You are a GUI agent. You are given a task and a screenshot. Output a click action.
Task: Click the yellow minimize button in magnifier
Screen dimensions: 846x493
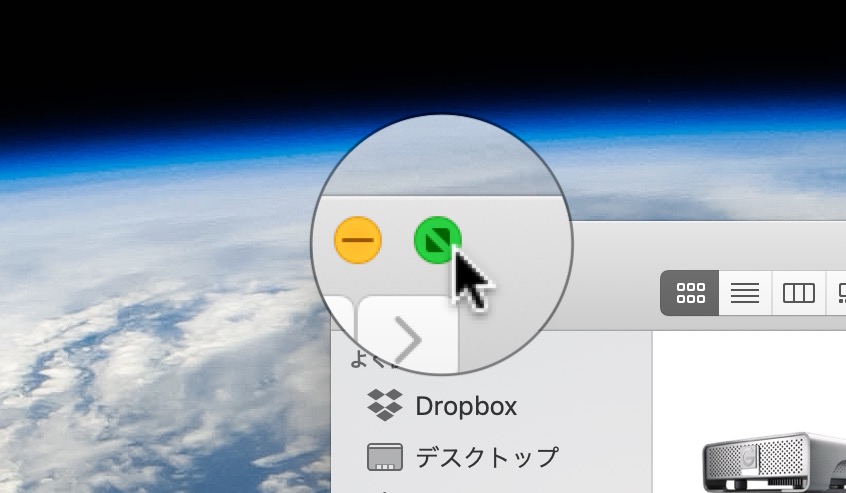(x=358, y=240)
